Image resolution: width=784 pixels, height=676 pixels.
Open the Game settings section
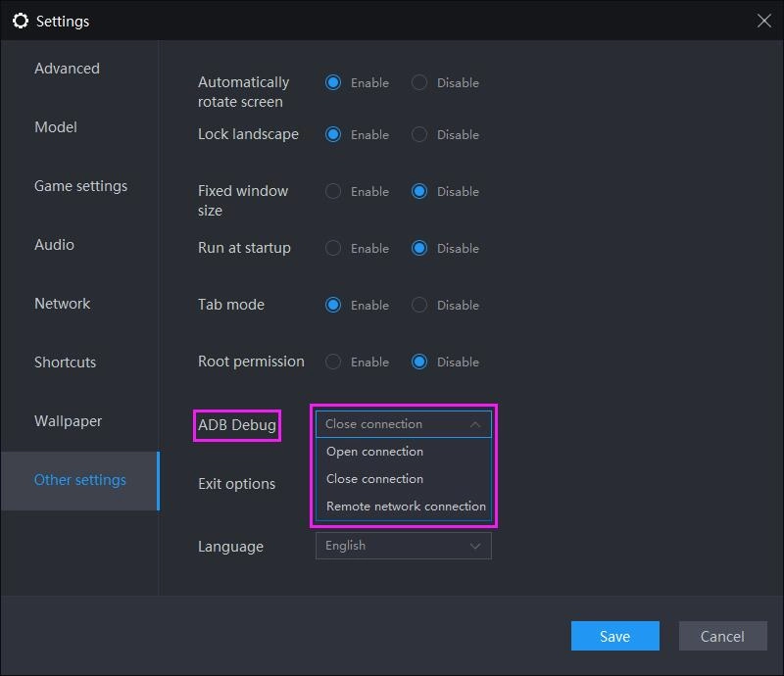point(80,185)
